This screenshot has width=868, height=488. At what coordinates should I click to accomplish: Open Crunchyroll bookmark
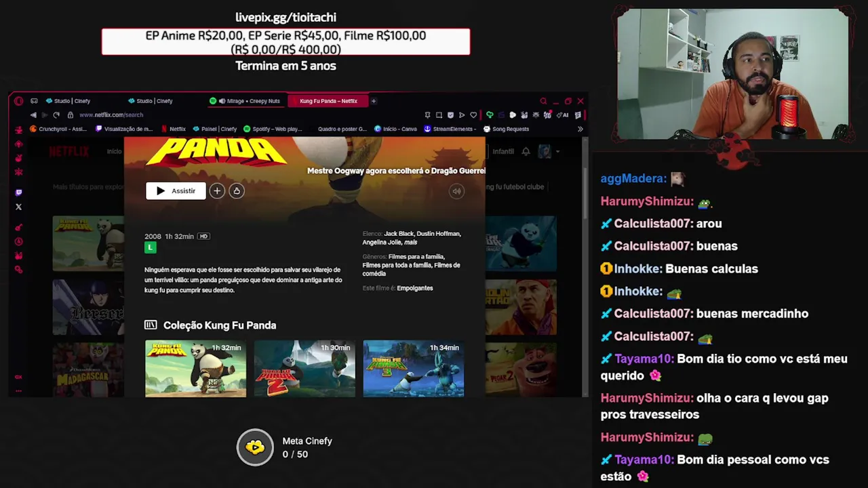coord(58,129)
